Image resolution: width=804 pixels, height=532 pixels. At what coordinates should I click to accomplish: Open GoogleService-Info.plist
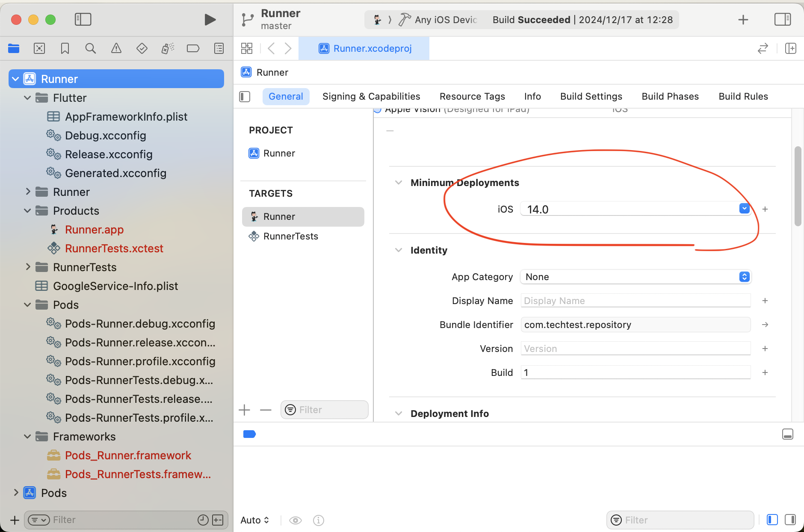115,286
